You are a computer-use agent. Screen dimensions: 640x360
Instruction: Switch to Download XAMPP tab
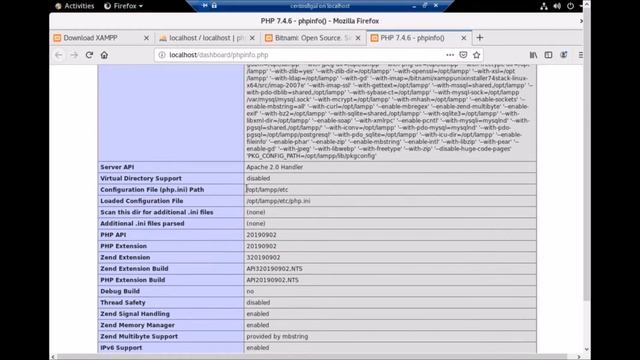tap(101, 38)
